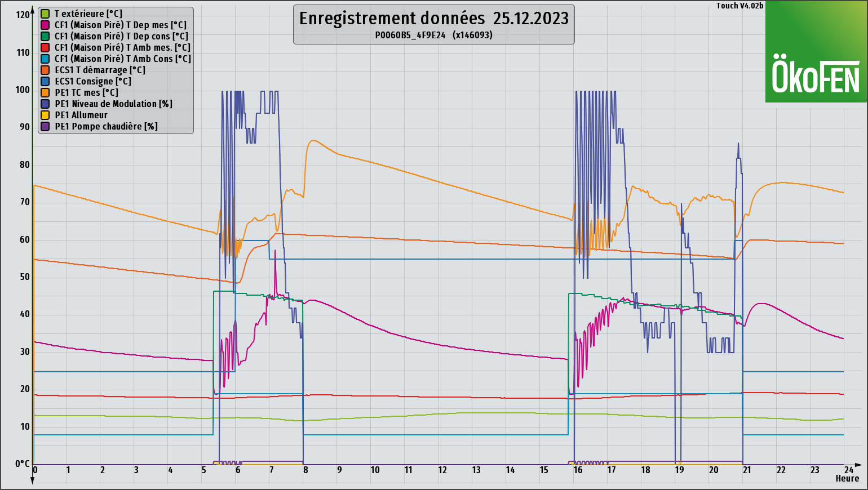The width and height of the screenshot is (868, 490).
Task: Click the 120 value on the vertical axis
Action: (x=23, y=15)
